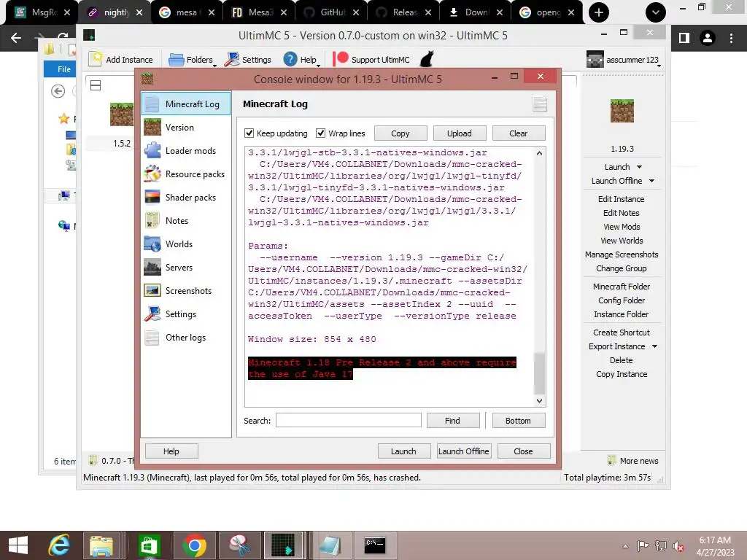
Task: Click the Other logs document icon
Action: [x=152, y=337]
